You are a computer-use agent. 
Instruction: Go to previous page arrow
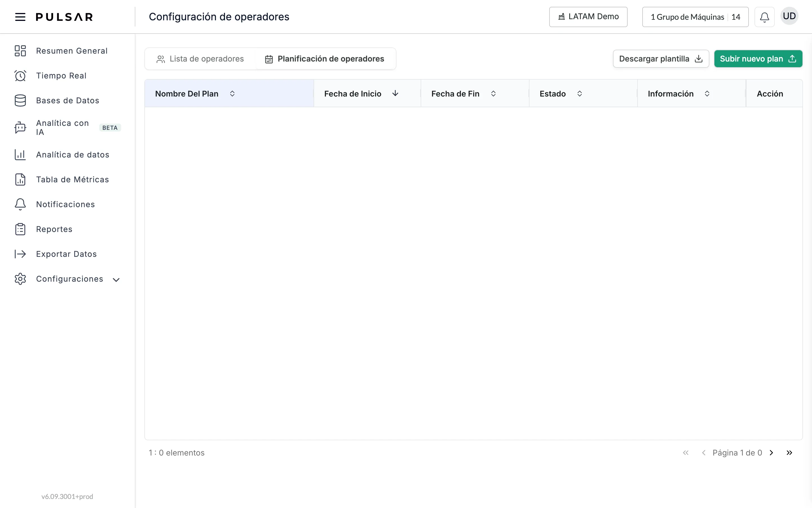point(704,453)
